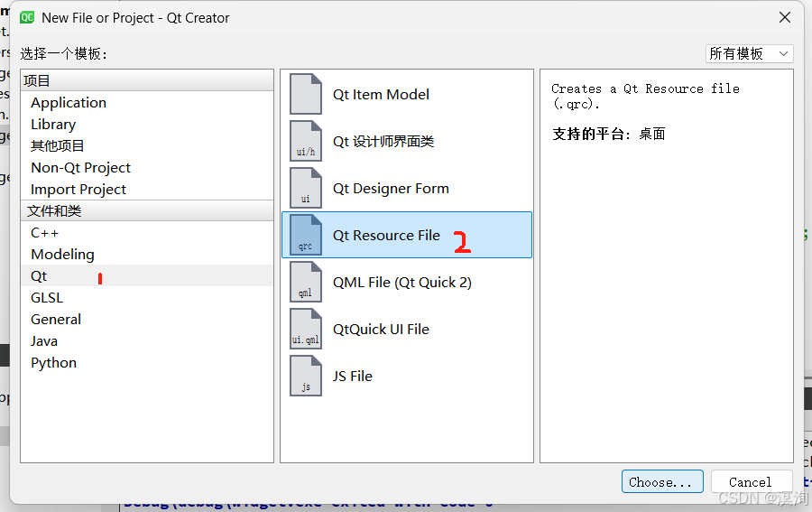Open the 所有模板 template filter dropdown
This screenshot has width=812, height=512.
[x=749, y=53]
